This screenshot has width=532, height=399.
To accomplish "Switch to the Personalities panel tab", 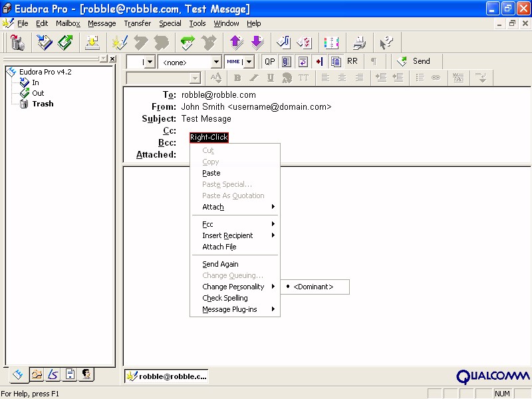I will [x=86, y=374].
